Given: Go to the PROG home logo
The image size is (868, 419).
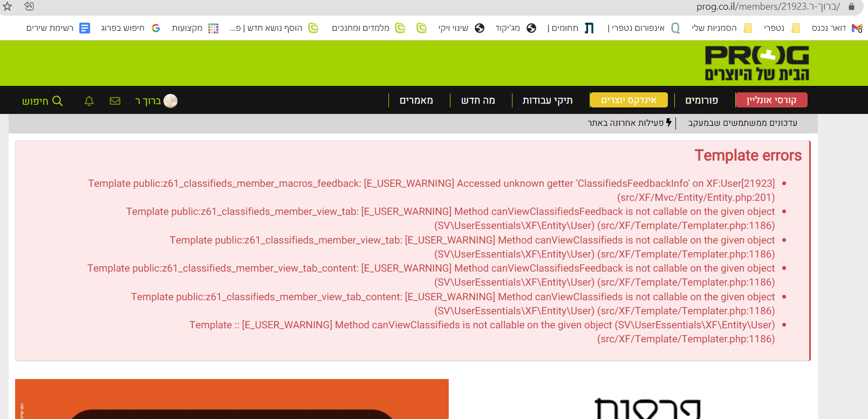Looking at the screenshot, I should (757, 63).
